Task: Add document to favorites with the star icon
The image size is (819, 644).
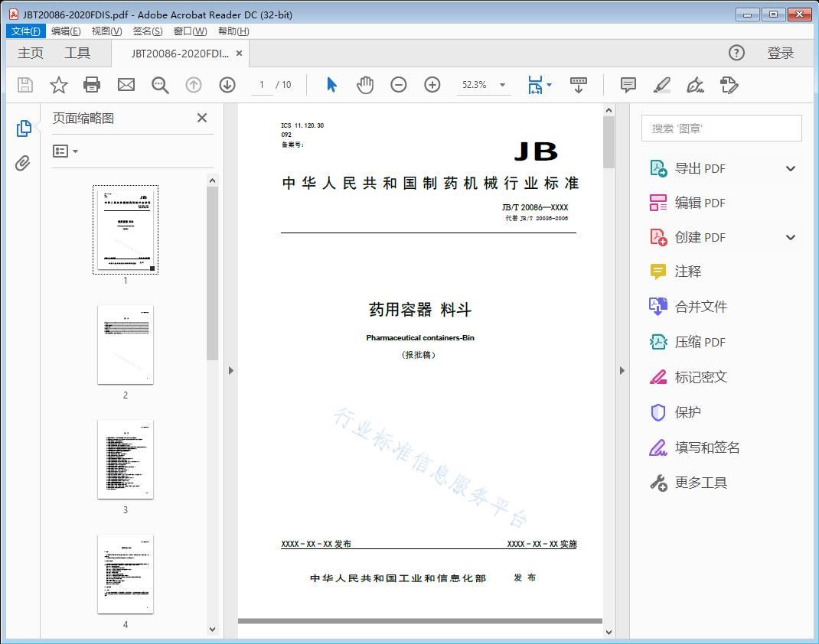Action: [x=58, y=85]
